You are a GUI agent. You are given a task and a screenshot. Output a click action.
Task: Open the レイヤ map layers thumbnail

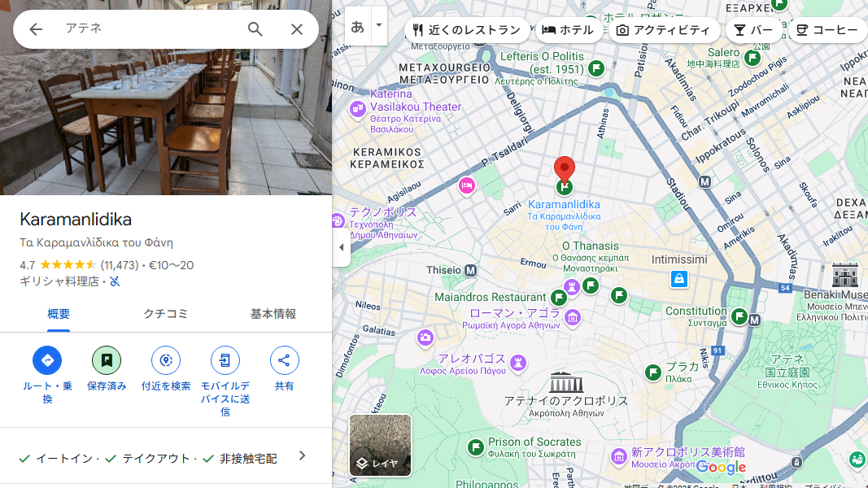click(x=380, y=445)
